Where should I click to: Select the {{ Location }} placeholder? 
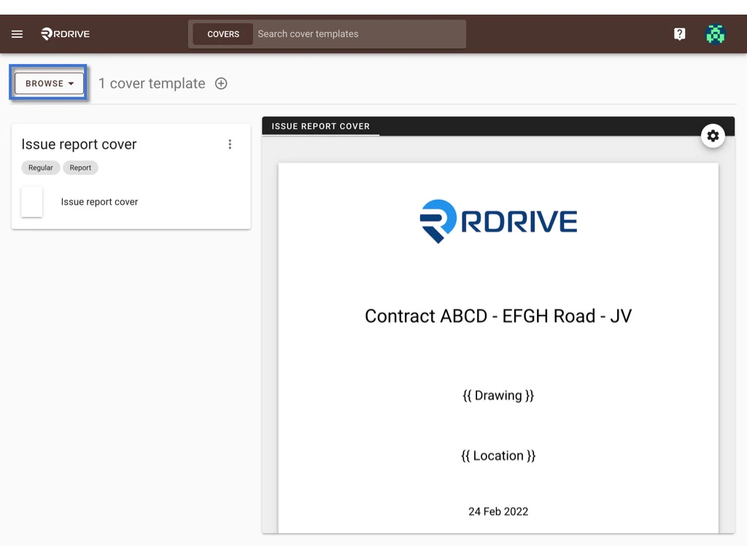tap(498, 456)
